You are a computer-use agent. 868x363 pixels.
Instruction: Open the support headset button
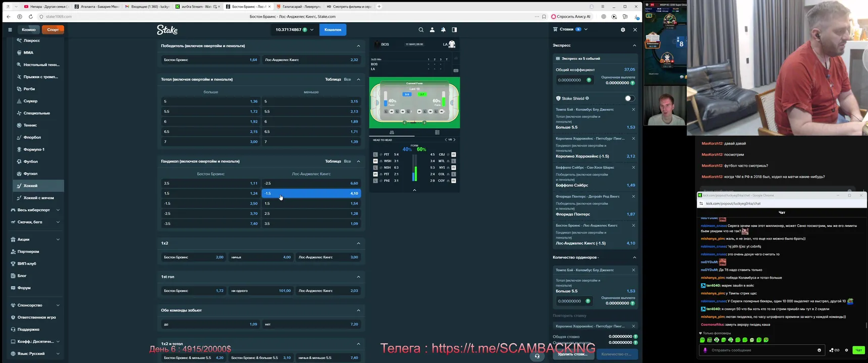click(537, 355)
